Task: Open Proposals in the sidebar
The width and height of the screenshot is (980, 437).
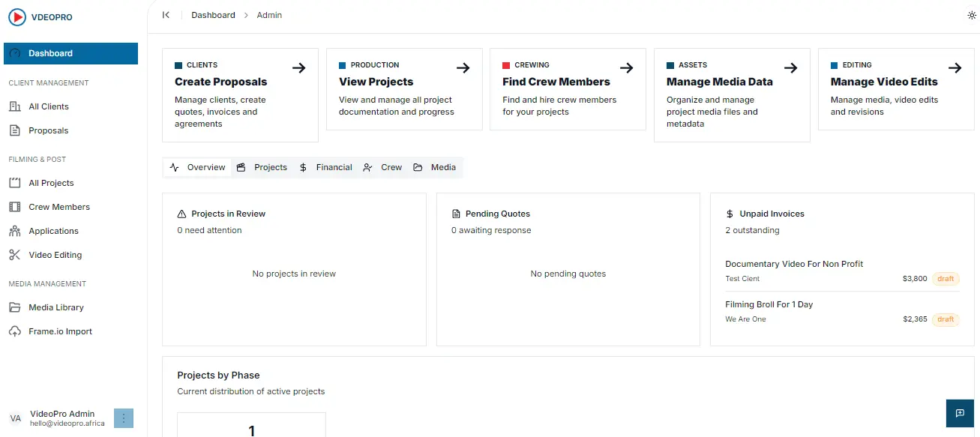Action: tap(71, 130)
